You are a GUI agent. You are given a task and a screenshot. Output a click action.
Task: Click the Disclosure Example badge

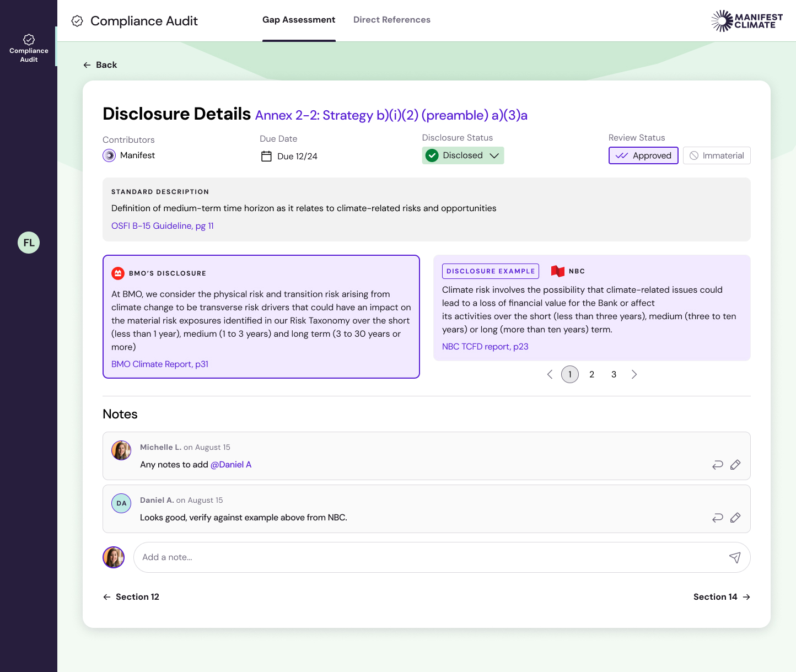491,271
